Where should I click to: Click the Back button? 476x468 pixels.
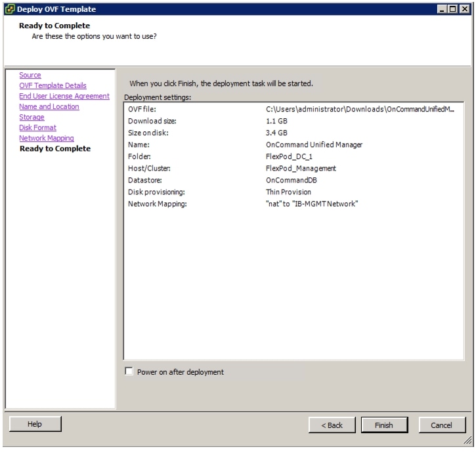tap(332, 425)
